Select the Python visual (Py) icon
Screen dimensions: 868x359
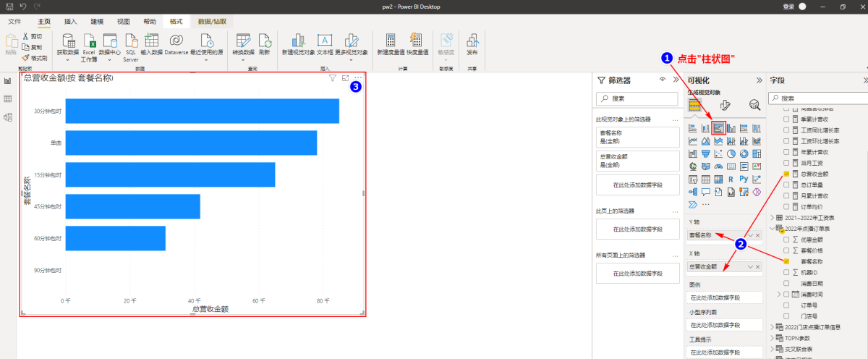(744, 178)
